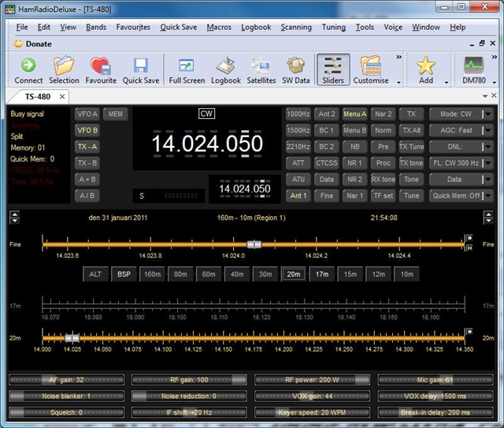504x428 pixels.
Task: Open the File menu
Action: pos(22,28)
